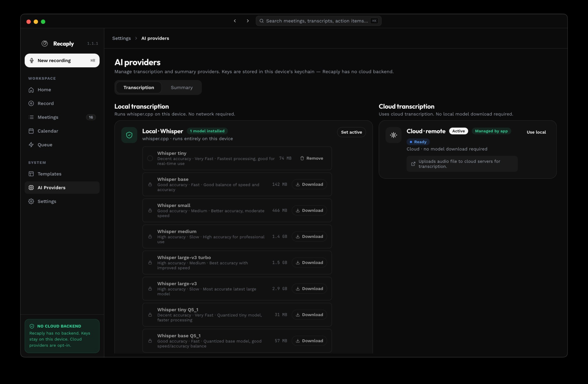Click the Local transcription heading

(x=141, y=106)
